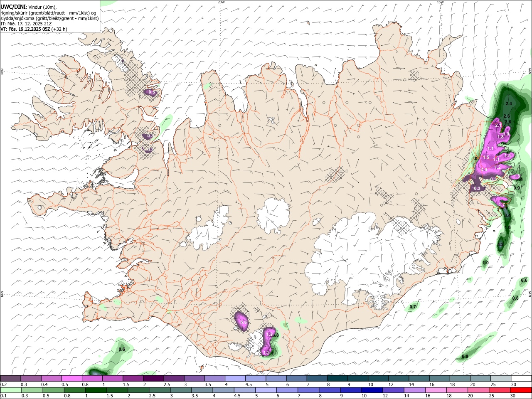Click the 20W longitude label
The height and width of the screenshot is (399, 532).
click(x=221, y=2)
